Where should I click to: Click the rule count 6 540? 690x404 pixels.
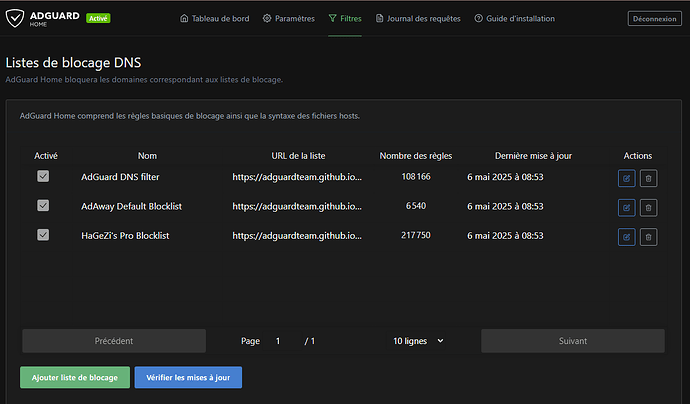pyautogui.click(x=416, y=206)
